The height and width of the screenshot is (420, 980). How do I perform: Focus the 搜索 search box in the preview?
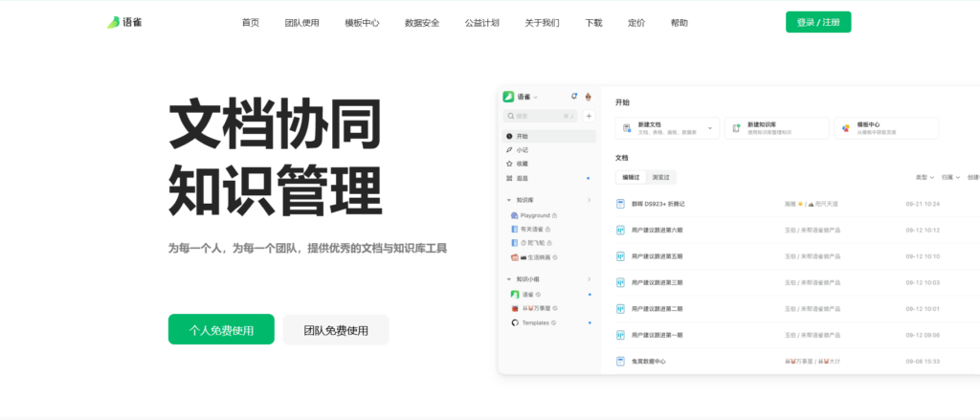pos(540,117)
